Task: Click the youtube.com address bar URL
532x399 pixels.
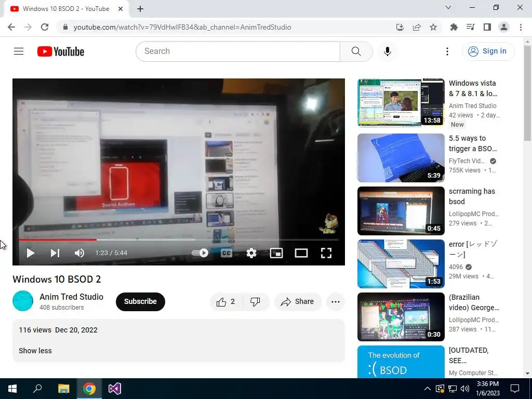Action: coord(182,27)
